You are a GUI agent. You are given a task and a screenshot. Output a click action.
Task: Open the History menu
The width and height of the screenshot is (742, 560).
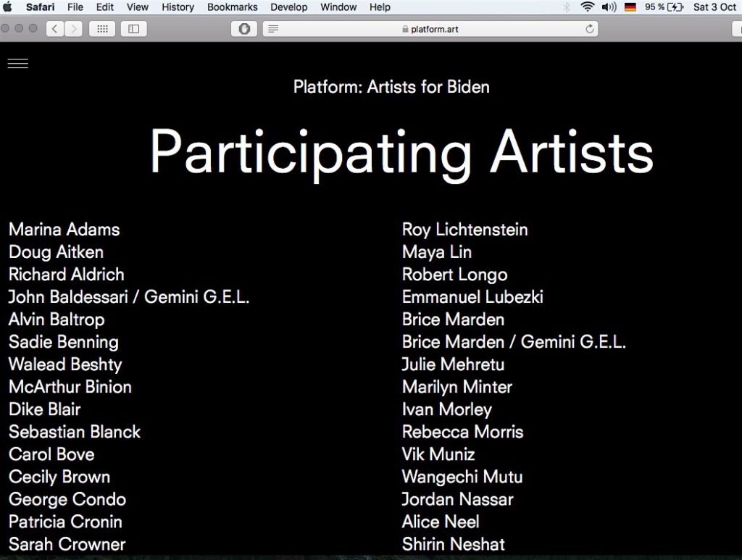click(x=178, y=7)
